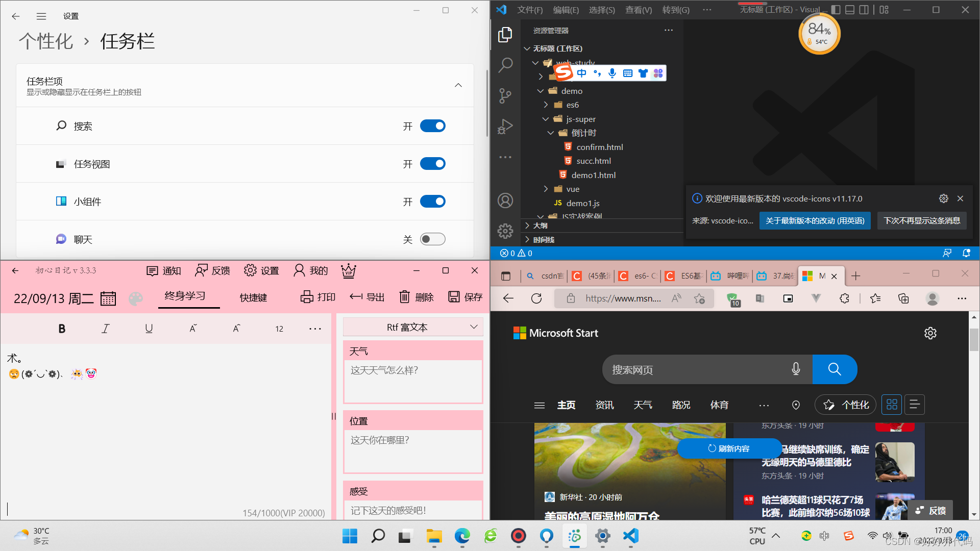Click the 刷新内容 refresh button
The height and width of the screenshot is (551, 980).
[x=729, y=448]
